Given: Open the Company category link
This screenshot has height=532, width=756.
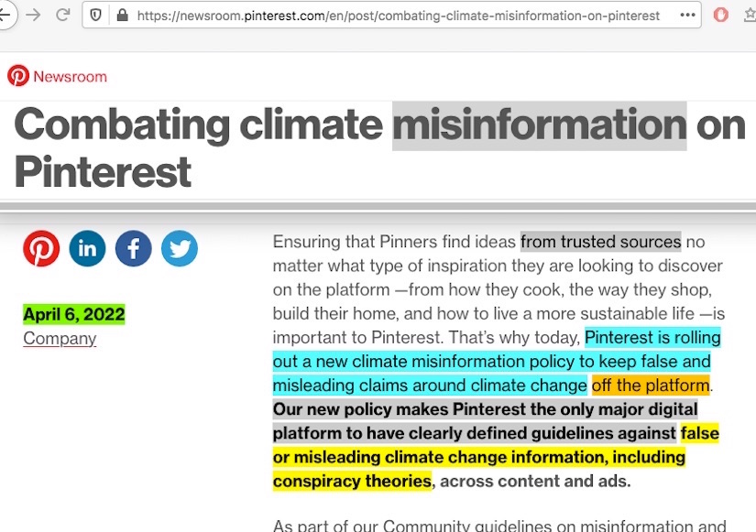Looking at the screenshot, I should (x=60, y=338).
